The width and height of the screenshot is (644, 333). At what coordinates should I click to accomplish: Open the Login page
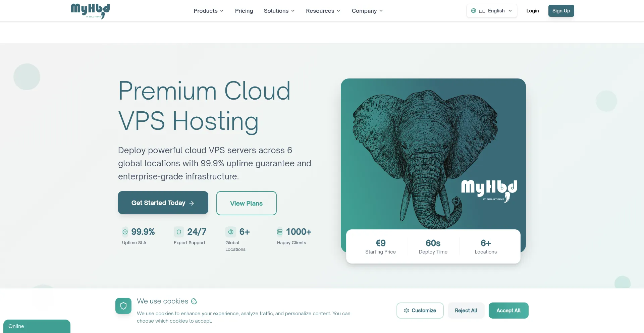click(532, 11)
